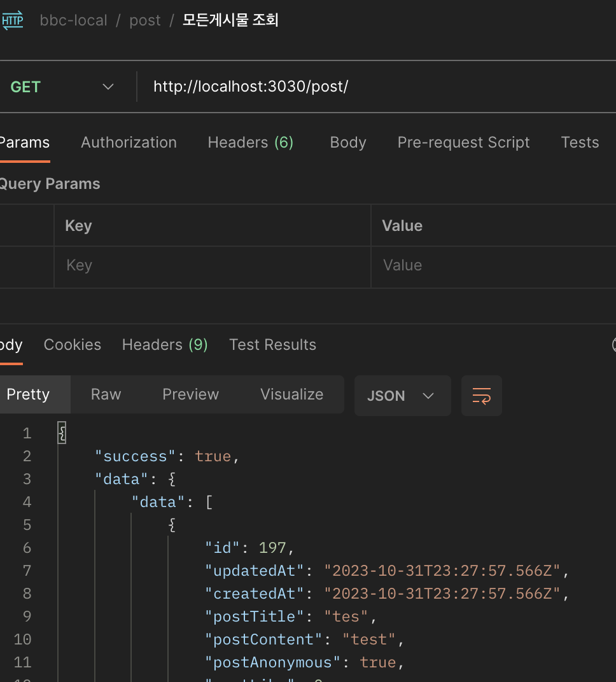Click line number 4 in the gutter

point(27,502)
